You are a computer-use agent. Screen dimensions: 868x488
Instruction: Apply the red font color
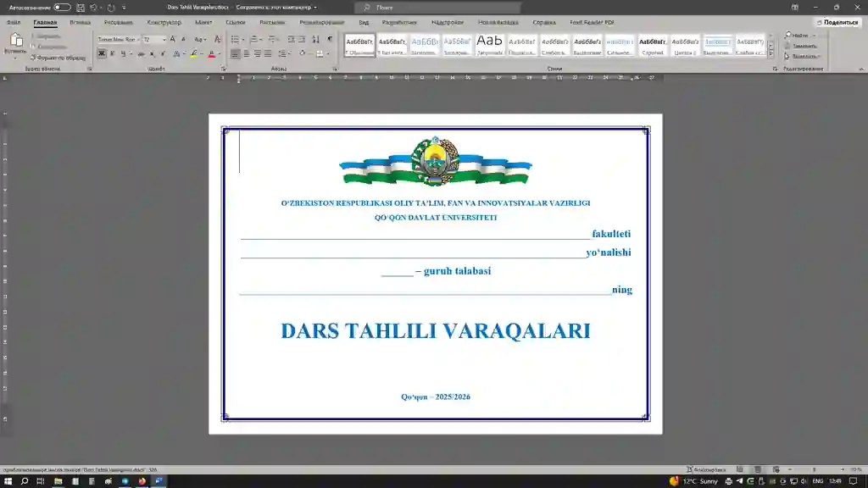[211, 53]
